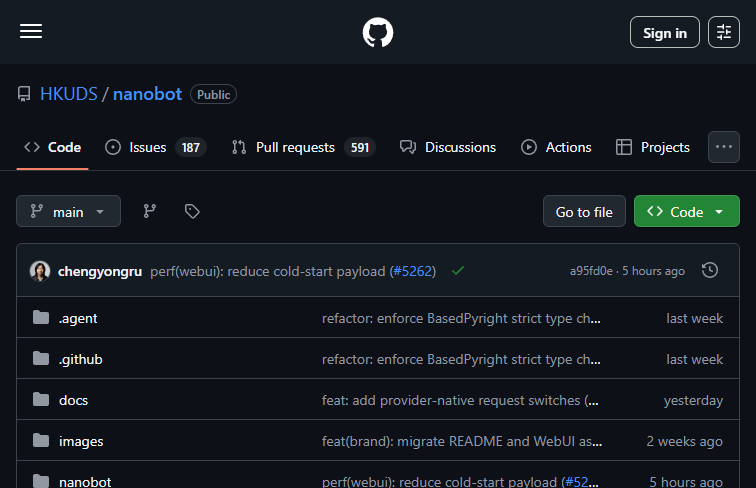Open the Actions tab
The image size is (756, 488).
coord(556,148)
